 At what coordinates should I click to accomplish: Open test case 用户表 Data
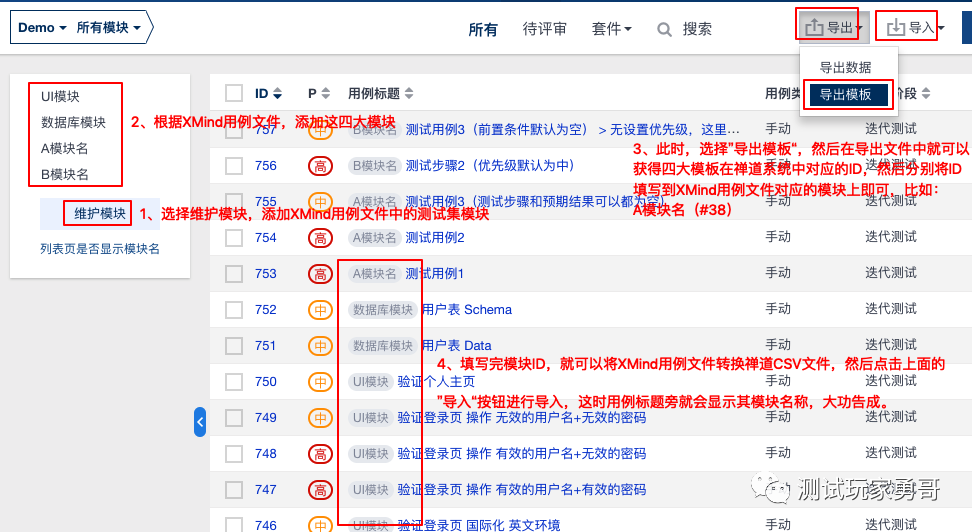[456, 346]
